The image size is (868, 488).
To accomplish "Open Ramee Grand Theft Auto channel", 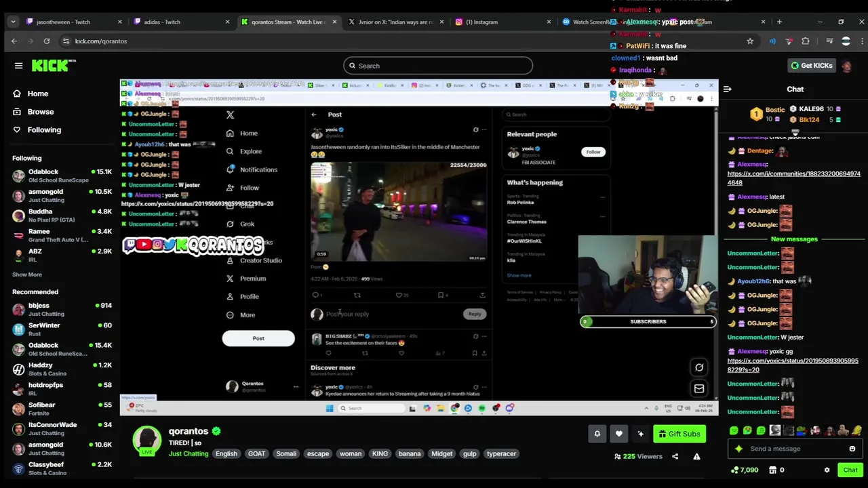I will pos(62,235).
